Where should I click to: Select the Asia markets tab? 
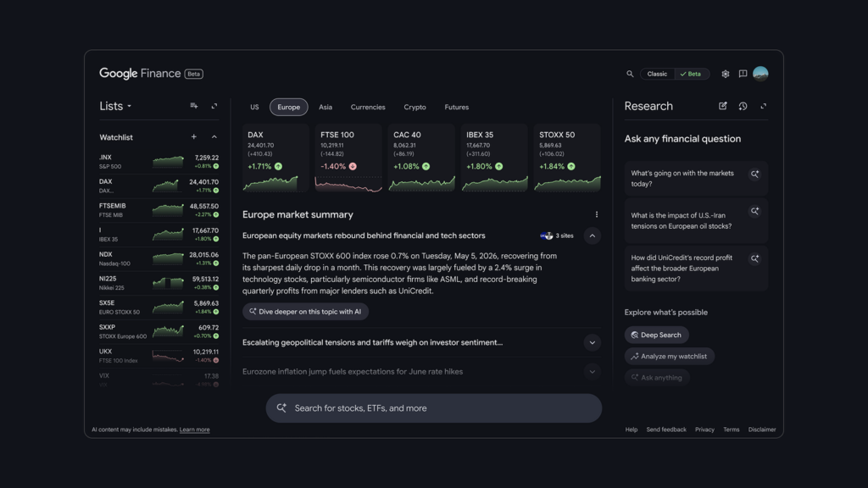tap(325, 107)
